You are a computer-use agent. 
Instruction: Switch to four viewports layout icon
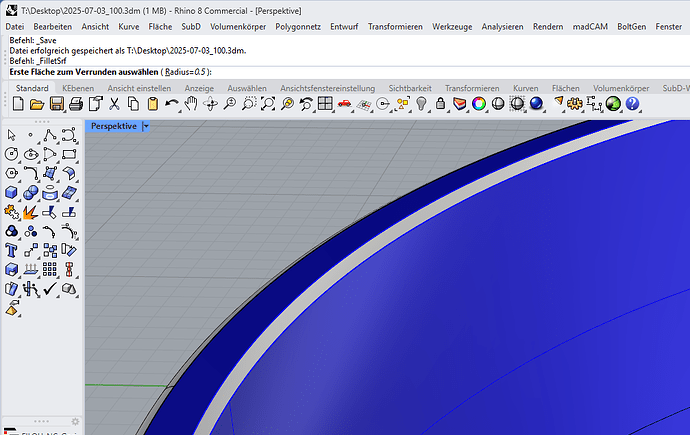325,104
